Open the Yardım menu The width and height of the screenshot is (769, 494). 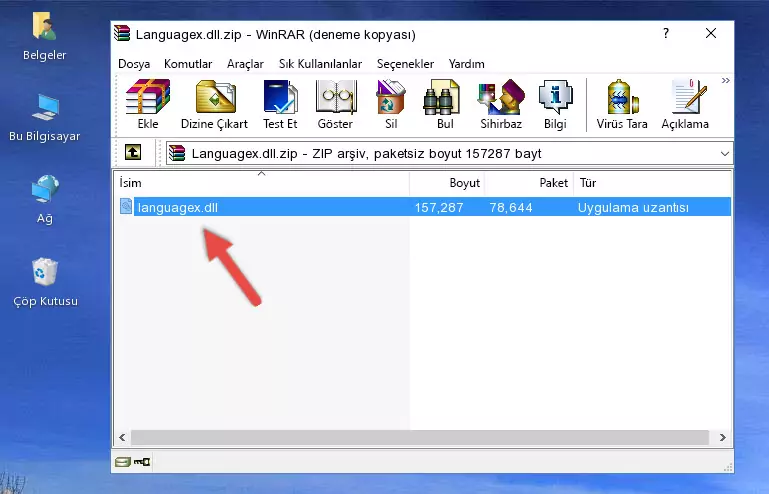[x=466, y=64]
